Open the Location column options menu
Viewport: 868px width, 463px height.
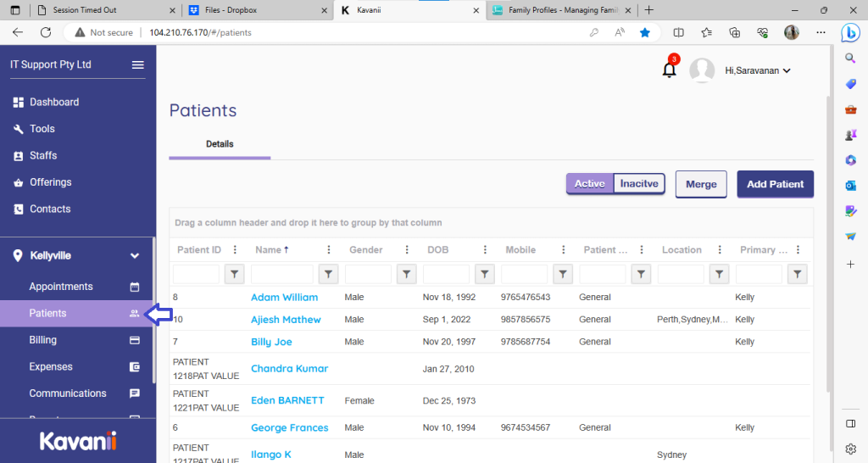tap(719, 250)
